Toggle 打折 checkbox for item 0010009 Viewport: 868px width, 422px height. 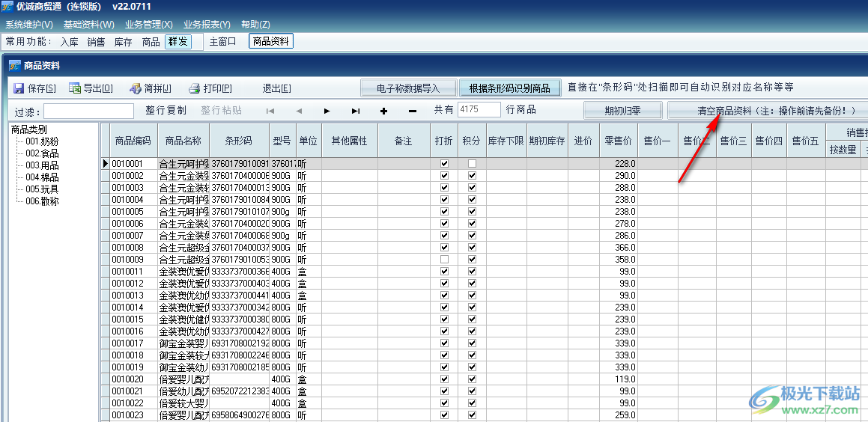[444, 260]
